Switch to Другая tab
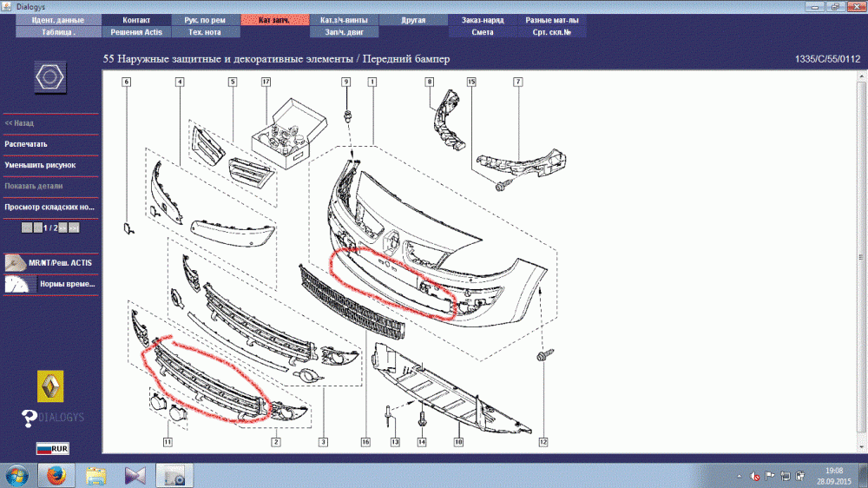The height and width of the screenshot is (488, 868). click(413, 20)
